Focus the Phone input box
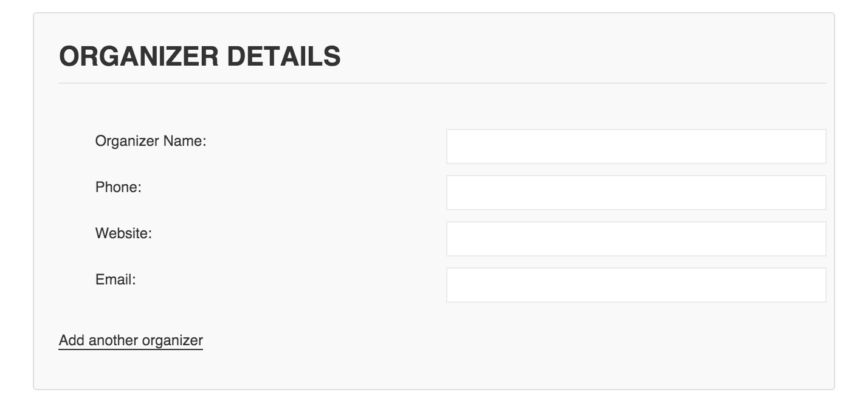868x406 pixels. (636, 193)
